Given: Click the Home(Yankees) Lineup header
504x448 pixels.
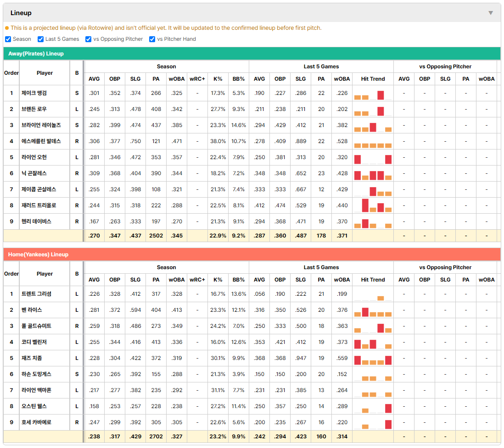Looking at the screenshot, I should pos(252,254).
